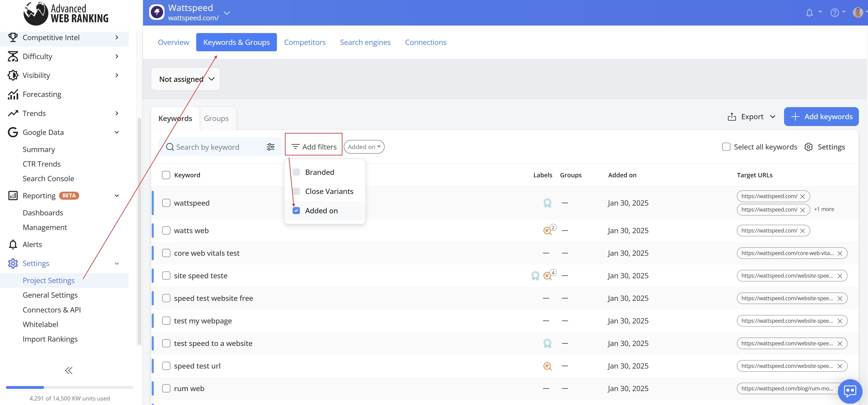Click the Advanced Web Ranking logo
The image size is (868, 405).
pyautogui.click(x=66, y=13)
